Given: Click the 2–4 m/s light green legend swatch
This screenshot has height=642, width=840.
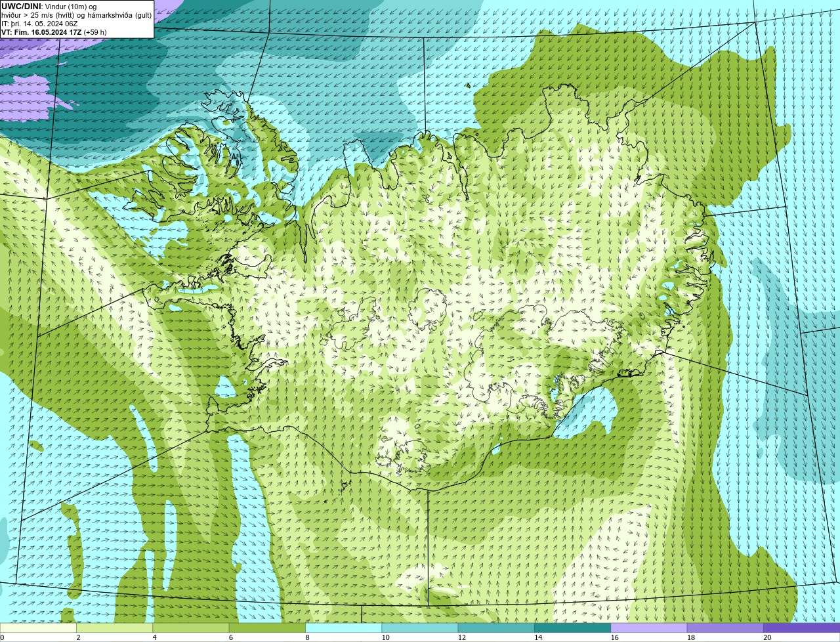Looking at the screenshot, I should pos(115,628).
